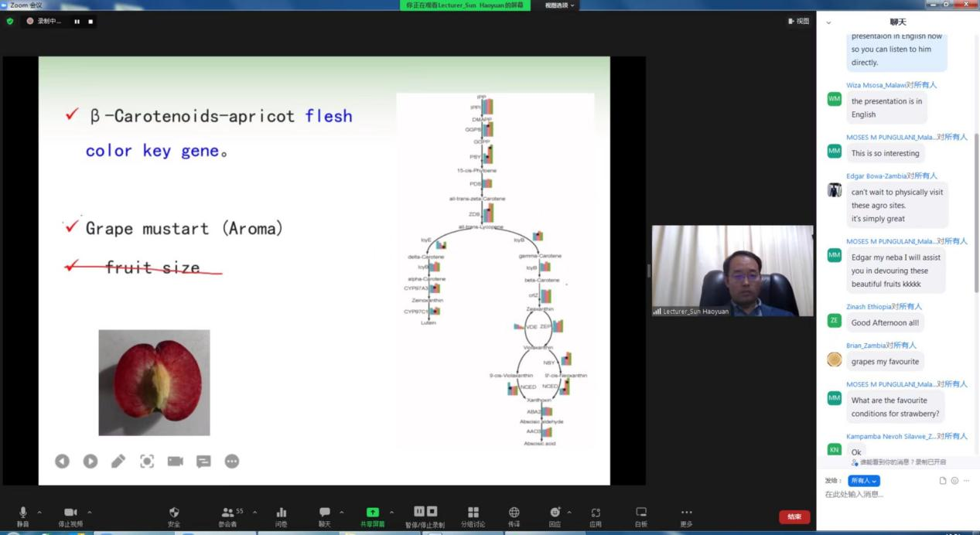
Task: Open Breakout Rooms grid icon
Action: point(473,515)
